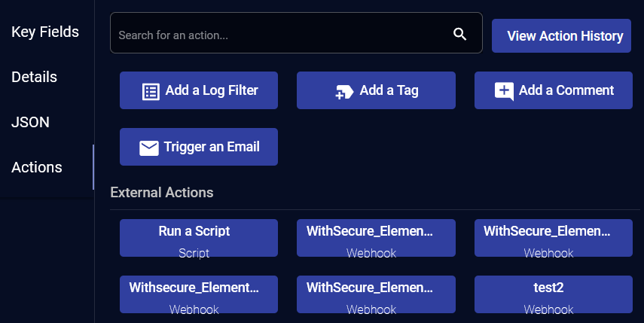
Task: Click WithSecure_Elemen… webhook left of test2
Action: click(376, 294)
